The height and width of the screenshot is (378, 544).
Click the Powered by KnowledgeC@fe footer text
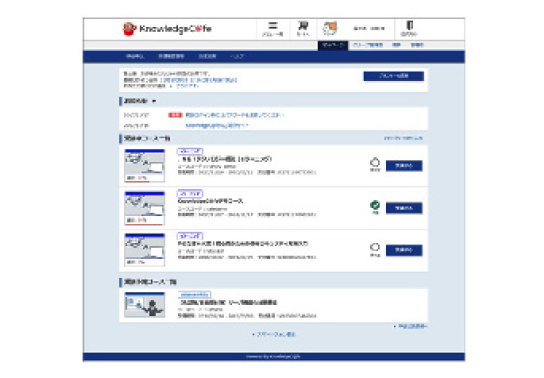(273, 356)
